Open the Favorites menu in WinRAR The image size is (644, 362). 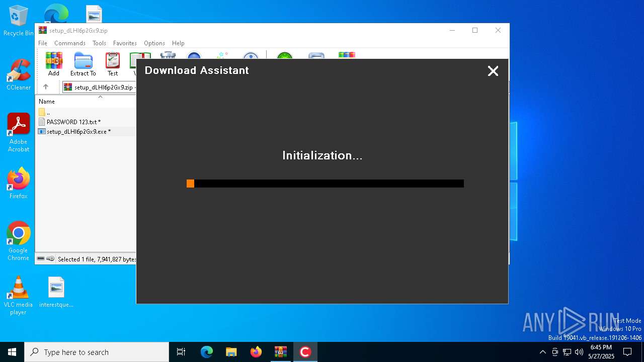pyautogui.click(x=125, y=43)
